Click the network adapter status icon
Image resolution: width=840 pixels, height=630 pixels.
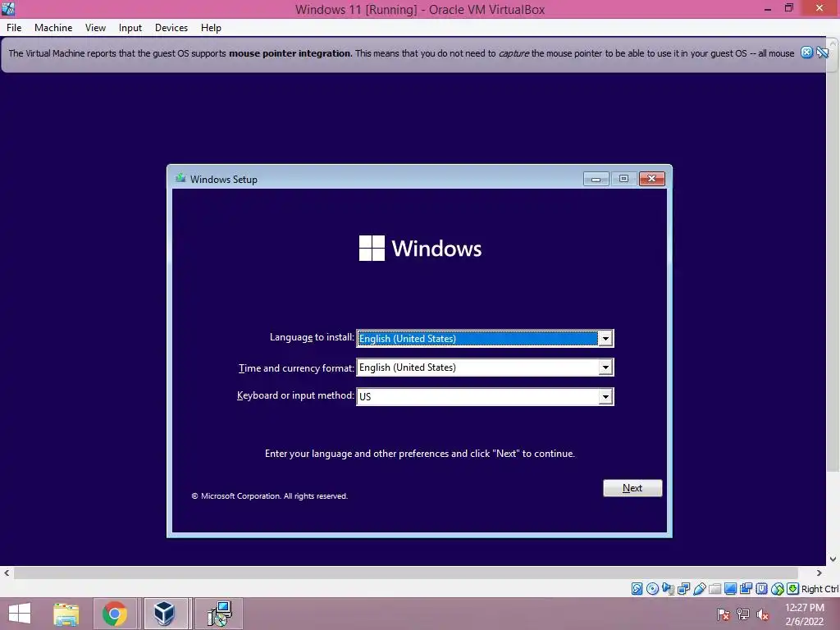point(683,589)
